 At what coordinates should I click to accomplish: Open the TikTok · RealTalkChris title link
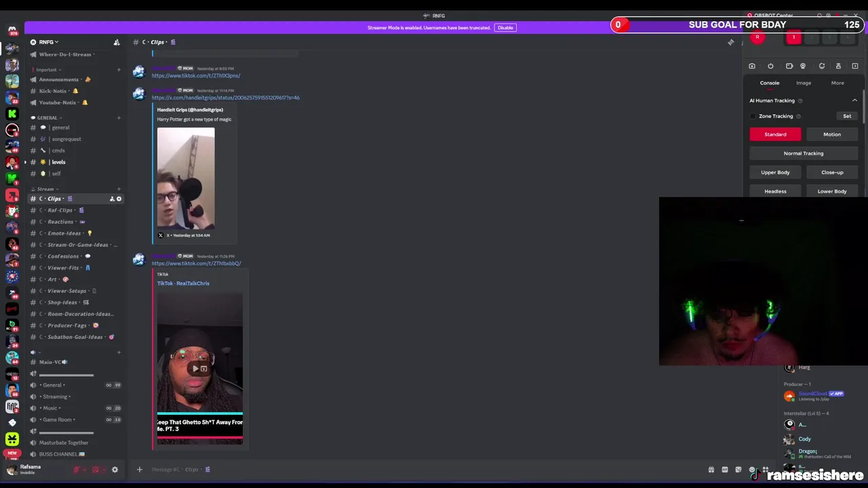[x=183, y=283]
